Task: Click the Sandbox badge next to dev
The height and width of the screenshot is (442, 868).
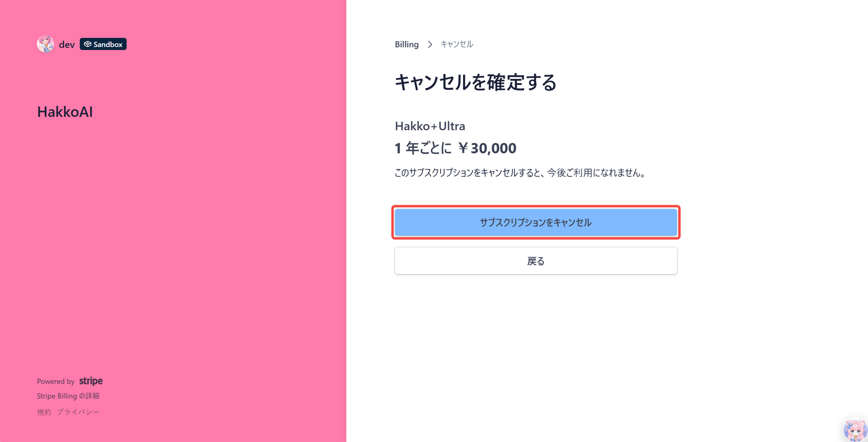Action: (x=103, y=44)
